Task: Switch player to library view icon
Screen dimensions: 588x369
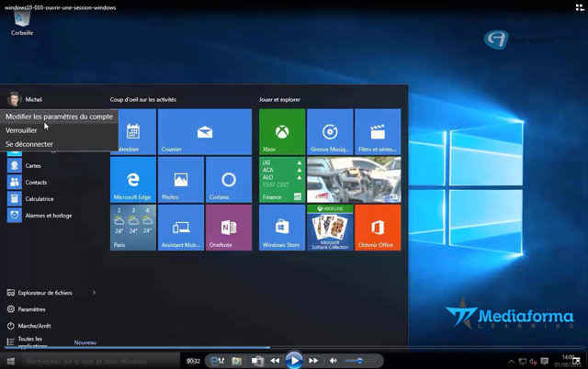Action: point(580,7)
